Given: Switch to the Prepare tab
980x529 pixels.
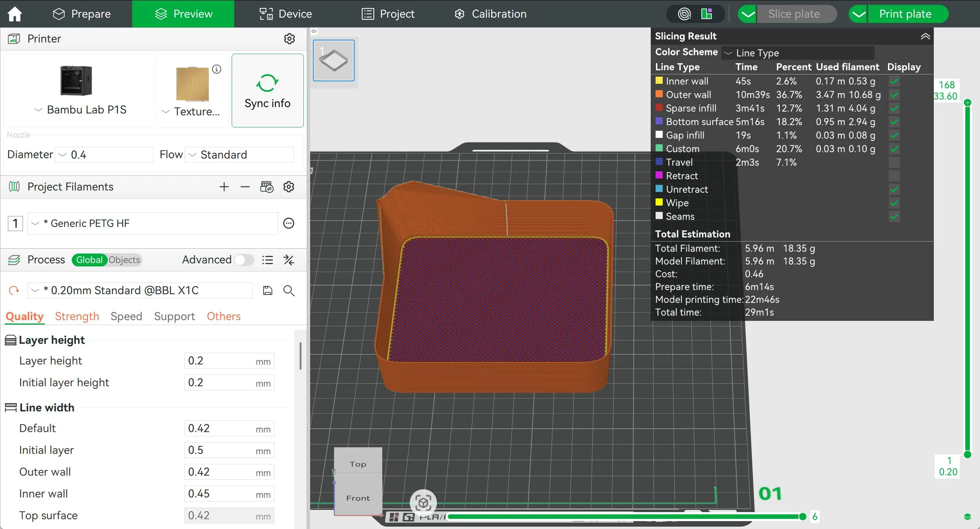Looking at the screenshot, I should (x=81, y=14).
